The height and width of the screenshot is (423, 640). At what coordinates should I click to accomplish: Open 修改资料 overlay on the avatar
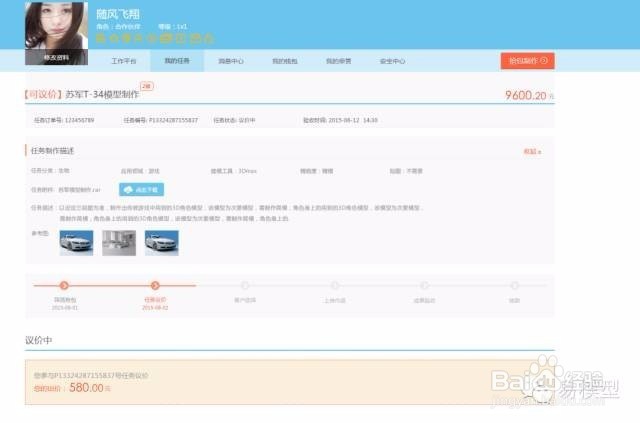56,58
